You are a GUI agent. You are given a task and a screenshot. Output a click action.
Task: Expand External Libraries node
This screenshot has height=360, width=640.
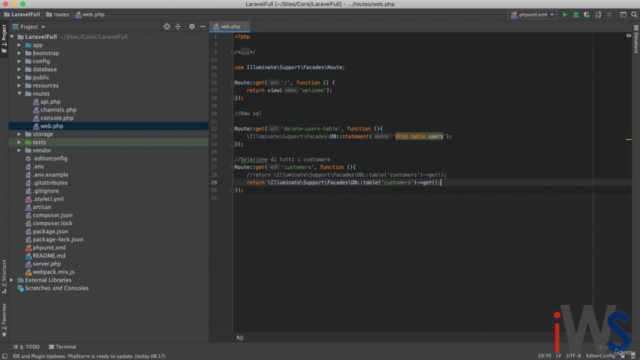[x=11, y=280]
